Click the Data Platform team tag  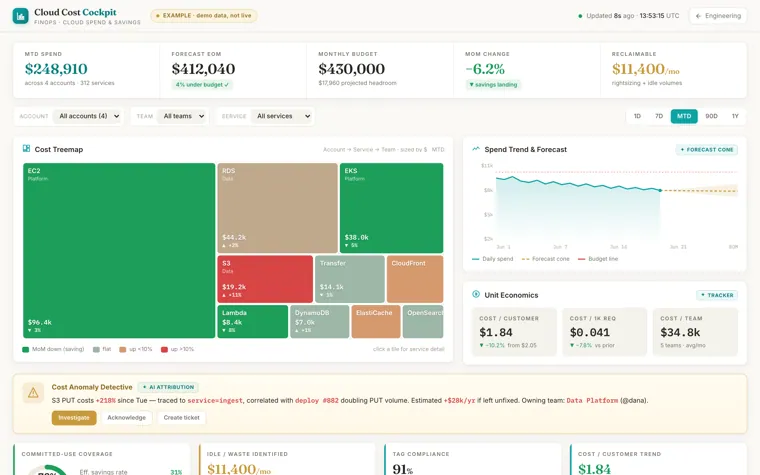point(592,401)
